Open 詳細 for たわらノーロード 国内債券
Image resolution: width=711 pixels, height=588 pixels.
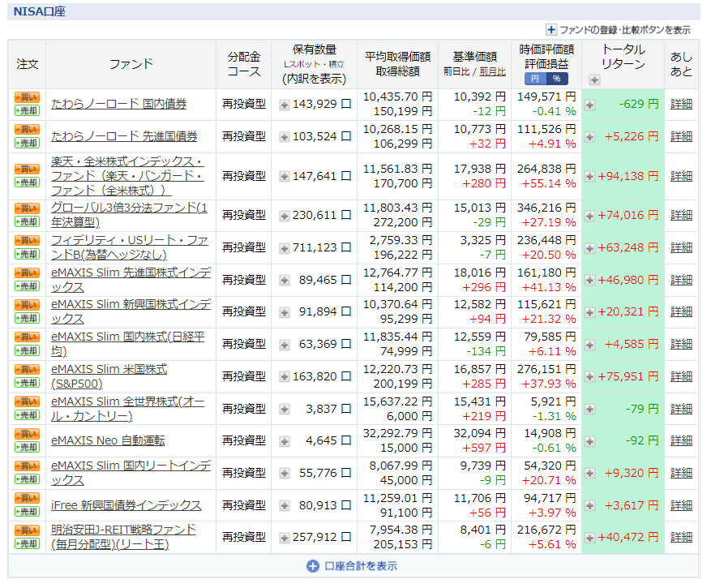pos(681,104)
